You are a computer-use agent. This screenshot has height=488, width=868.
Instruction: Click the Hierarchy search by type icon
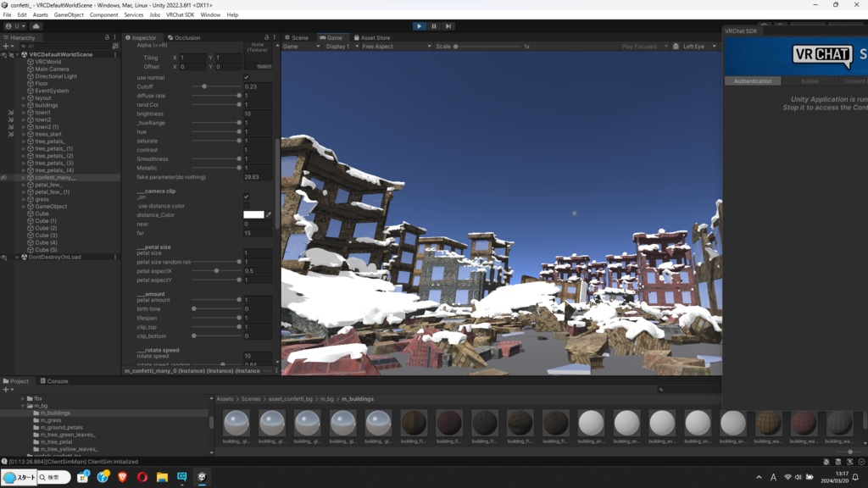coord(115,46)
